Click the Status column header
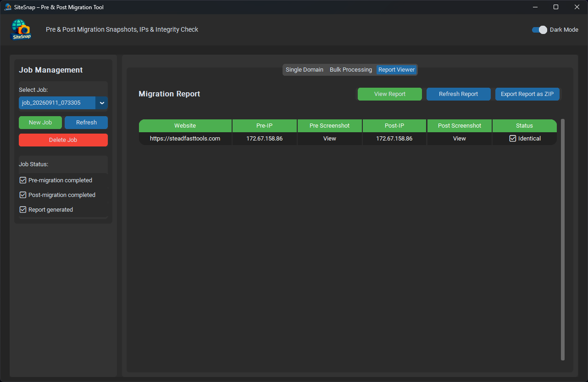The width and height of the screenshot is (588, 382). [x=525, y=126]
